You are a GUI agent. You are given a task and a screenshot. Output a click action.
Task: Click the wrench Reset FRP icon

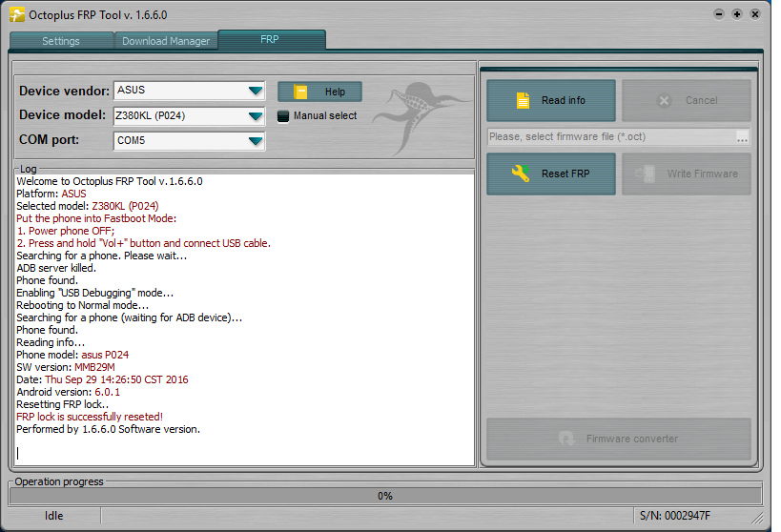(x=521, y=174)
